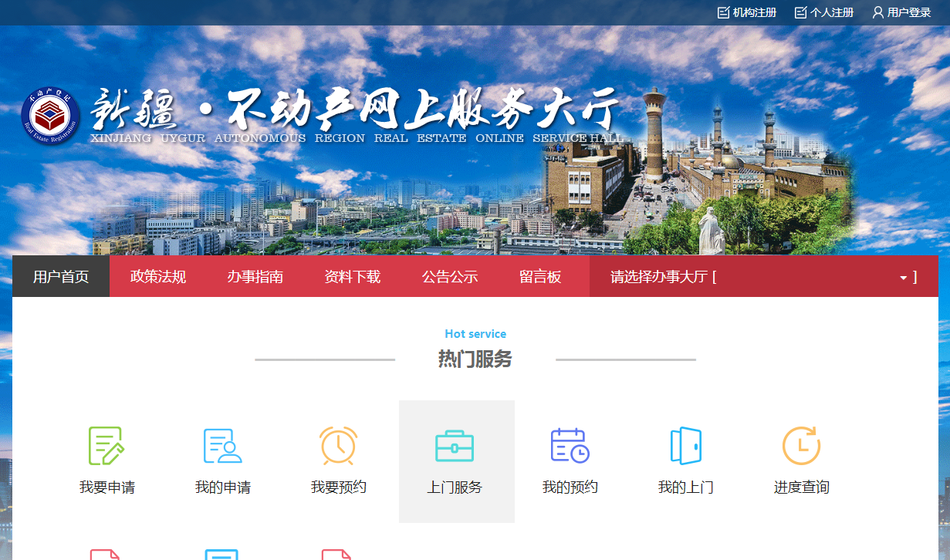Viewport: 950px width, 560px height.
Task: Click the 我的上门 door icon
Action: pos(686,446)
